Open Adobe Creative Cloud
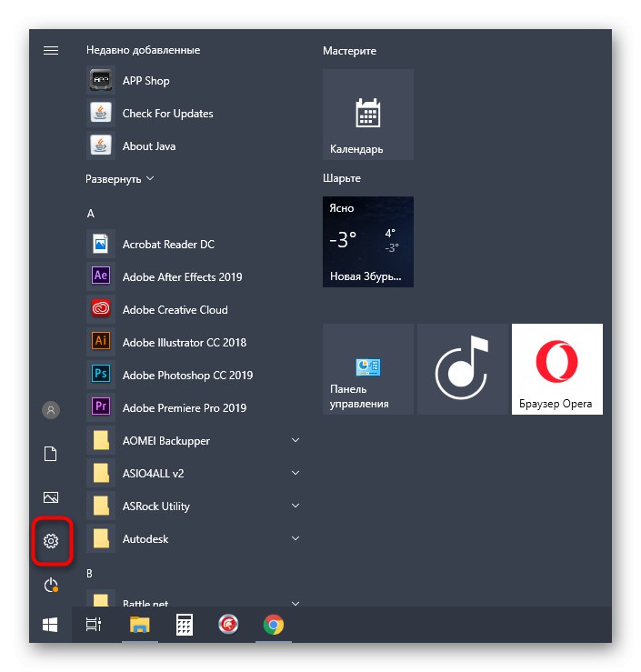This screenshot has width=641, height=672. click(x=193, y=309)
